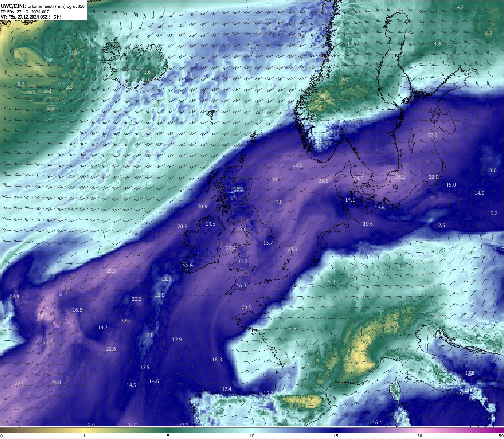Viewport: 504px width, 439px height.
Task: Click the 17.7 value on the map
Action: tap(183, 425)
